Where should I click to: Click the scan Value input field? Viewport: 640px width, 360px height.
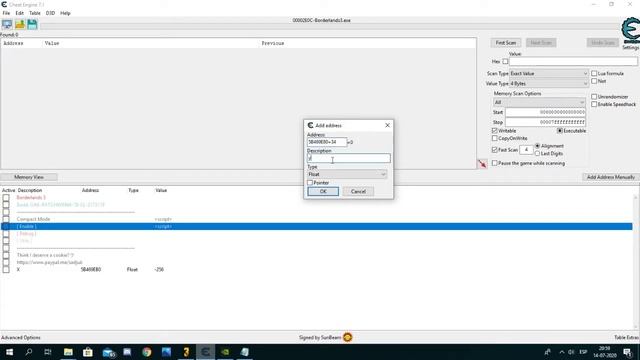click(x=573, y=61)
